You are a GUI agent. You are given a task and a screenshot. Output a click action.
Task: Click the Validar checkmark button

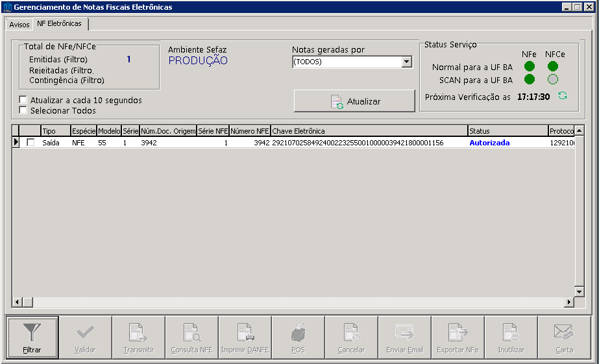tap(85, 337)
